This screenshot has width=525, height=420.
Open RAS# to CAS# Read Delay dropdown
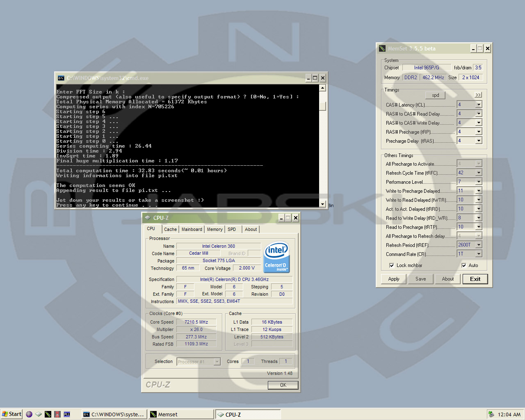[479, 114]
